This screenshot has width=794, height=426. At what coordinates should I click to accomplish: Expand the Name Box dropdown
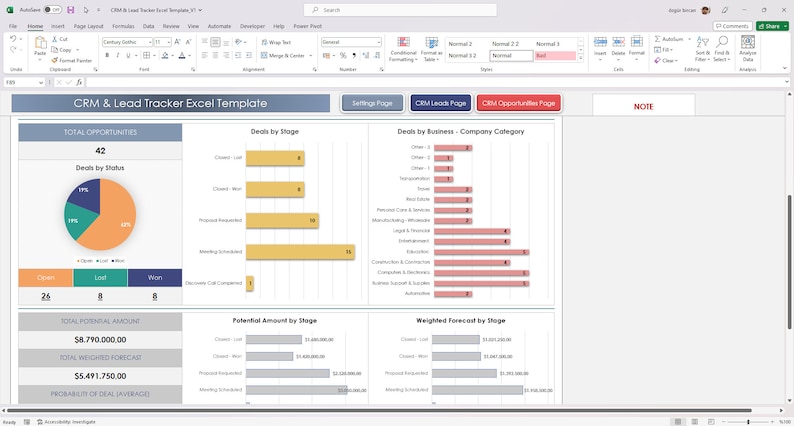[41, 82]
